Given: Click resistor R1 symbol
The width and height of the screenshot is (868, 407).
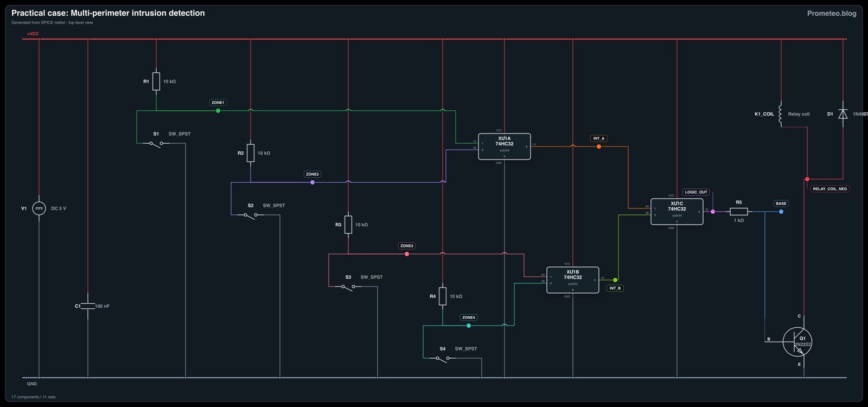Looking at the screenshot, I should [156, 81].
